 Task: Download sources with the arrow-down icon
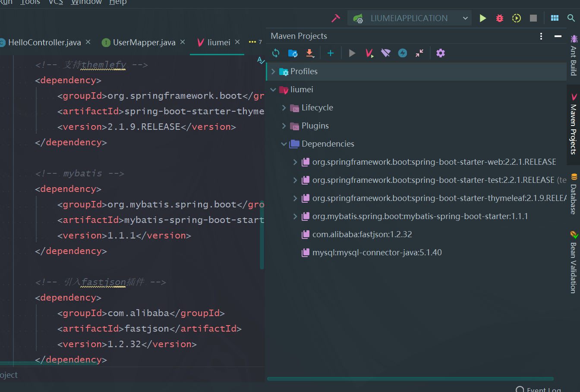pyautogui.click(x=310, y=53)
